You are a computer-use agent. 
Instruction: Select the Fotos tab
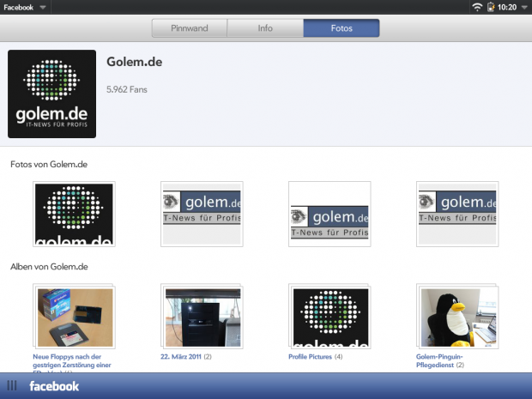pyautogui.click(x=342, y=28)
